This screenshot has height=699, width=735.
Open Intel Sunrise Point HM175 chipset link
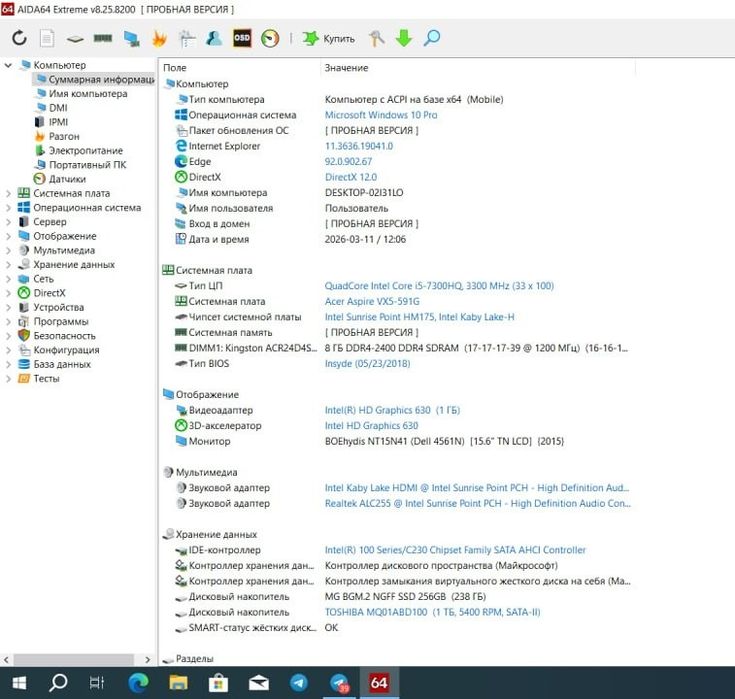click(420, 317)
